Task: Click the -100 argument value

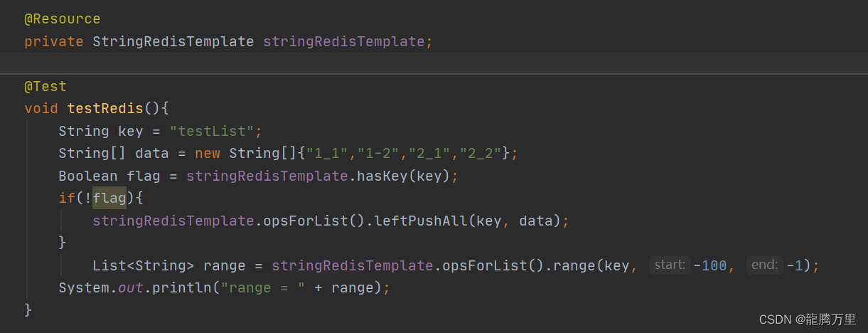Action: [x=709, y=265]
